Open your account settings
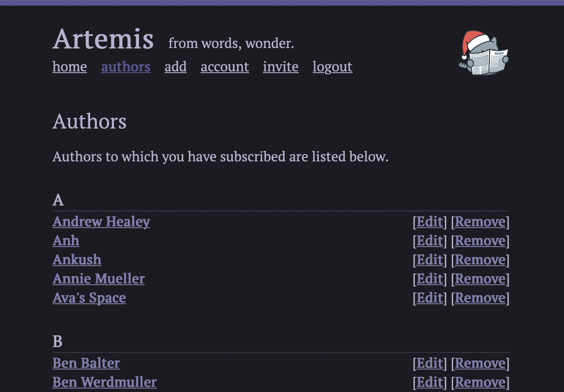Image resolution: width=564 pixels, height=392 pixels. click(224, 67)
